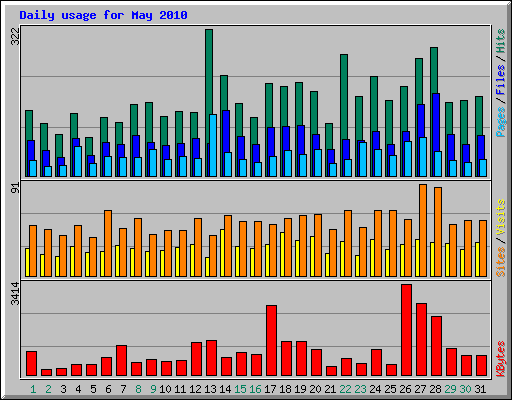Click the Visits legend label
512x400 pixels.
click(501, 218)
